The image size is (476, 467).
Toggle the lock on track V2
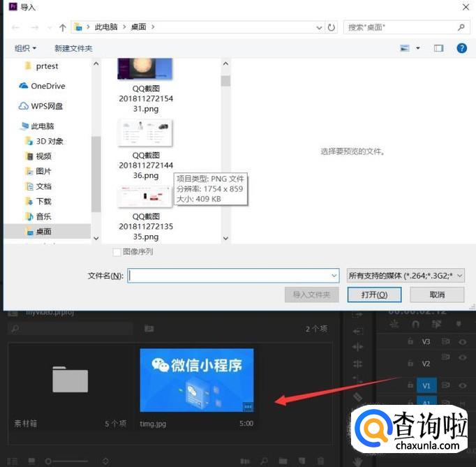[x=410, y=363]
